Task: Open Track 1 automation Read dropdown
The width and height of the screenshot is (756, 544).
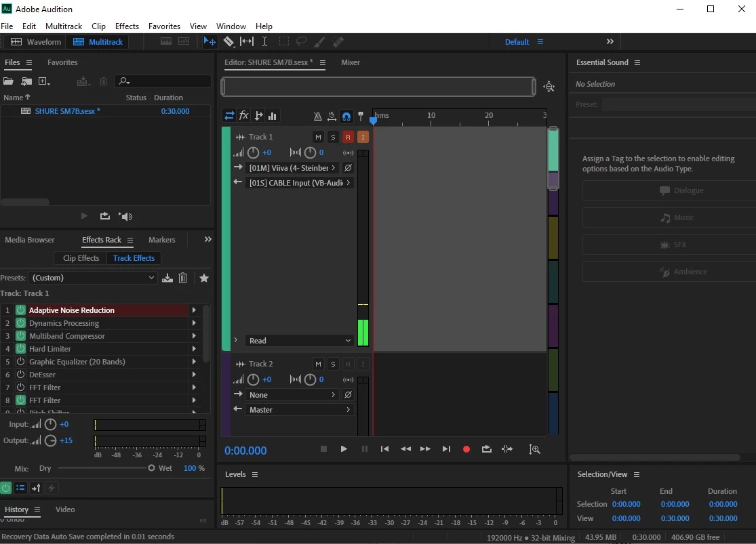Action: 300,341
